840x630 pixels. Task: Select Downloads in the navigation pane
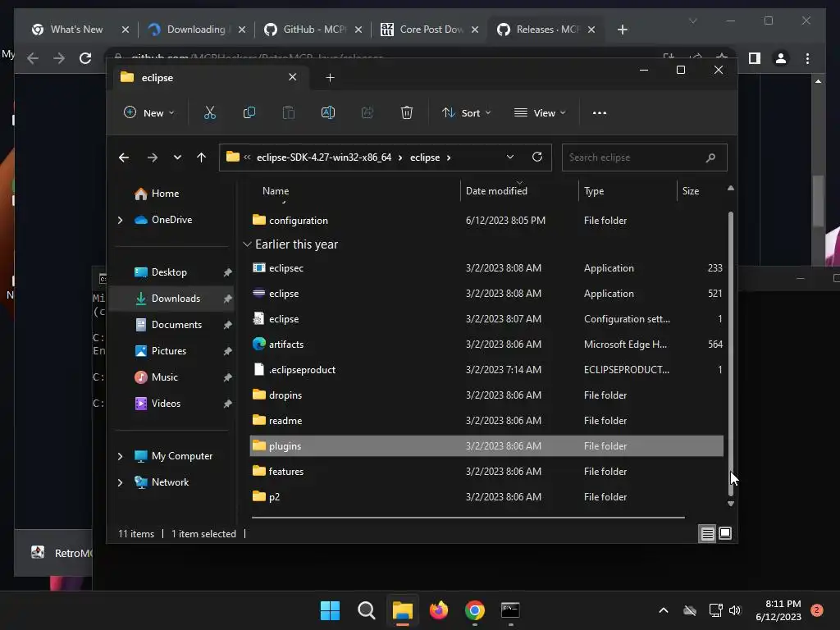point(172,299)
